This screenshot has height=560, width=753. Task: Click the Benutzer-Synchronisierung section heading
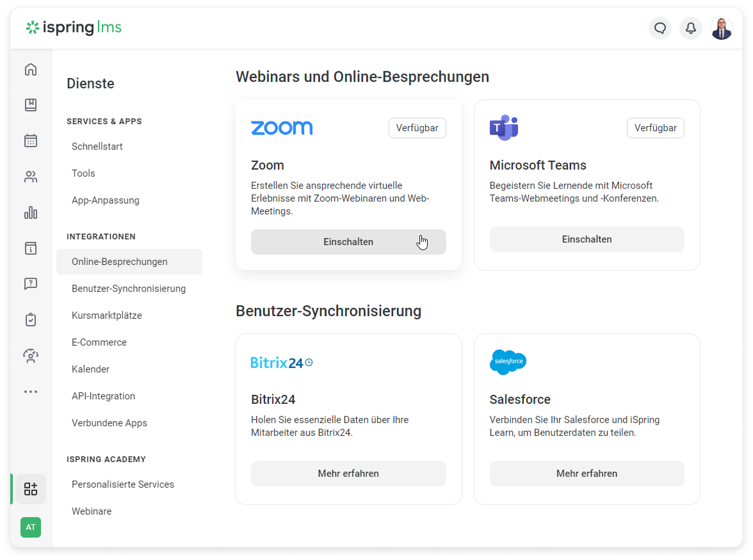[x=328, y=311]
